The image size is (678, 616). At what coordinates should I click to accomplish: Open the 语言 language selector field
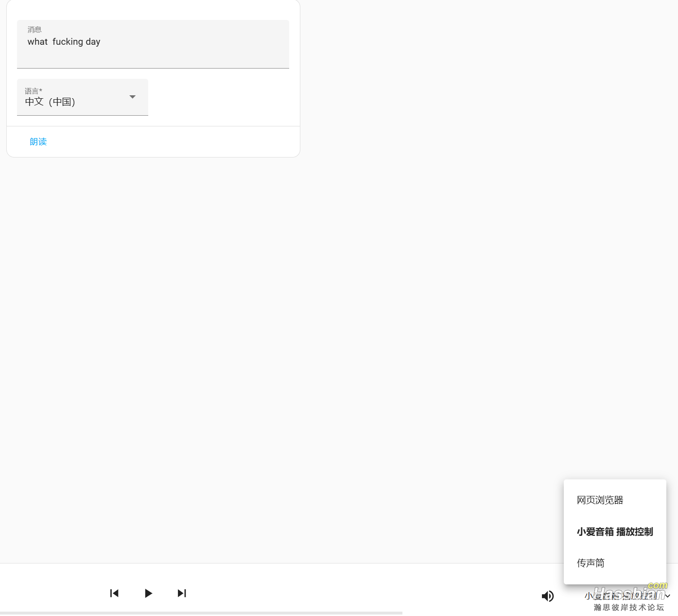pyautogui.click(x=83, y=97)
